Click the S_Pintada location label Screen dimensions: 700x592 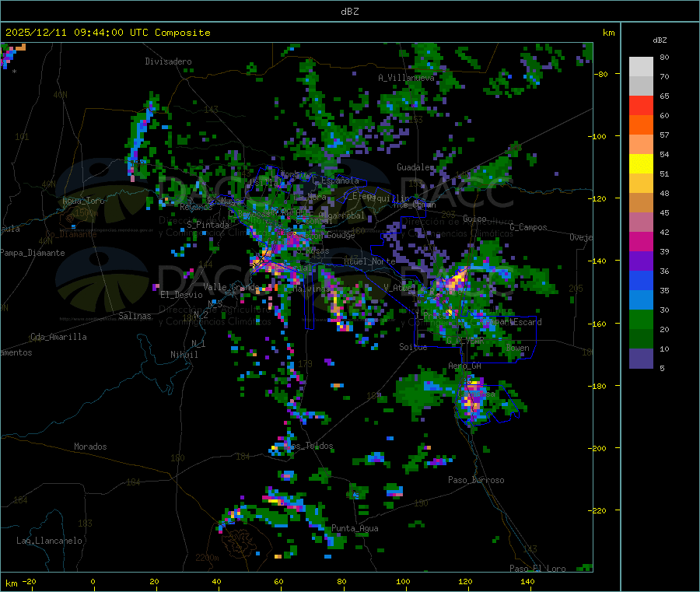[208, 225]
